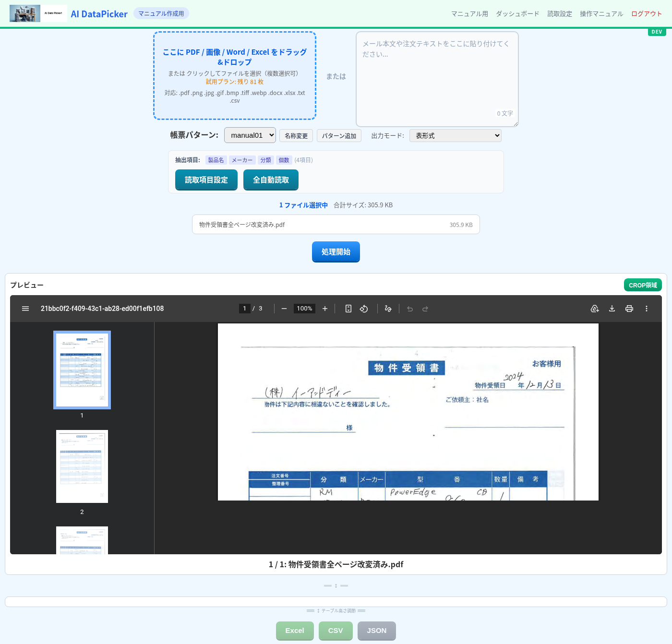Image resolution: width=672 pixels, height=644 pixels.
Task: Zoom out with the minus icon
Action: [x=284, y=309]
